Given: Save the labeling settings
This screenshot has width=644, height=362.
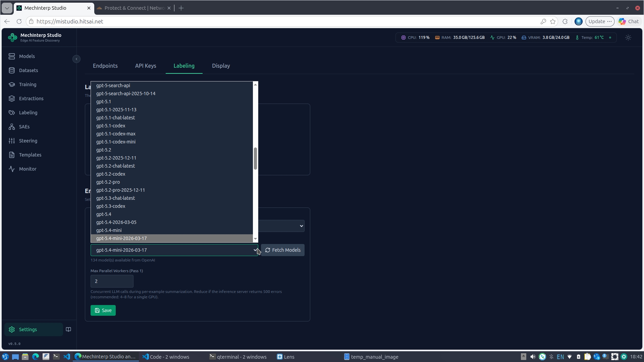Looking at the screenshot, I should pos(103,310).
